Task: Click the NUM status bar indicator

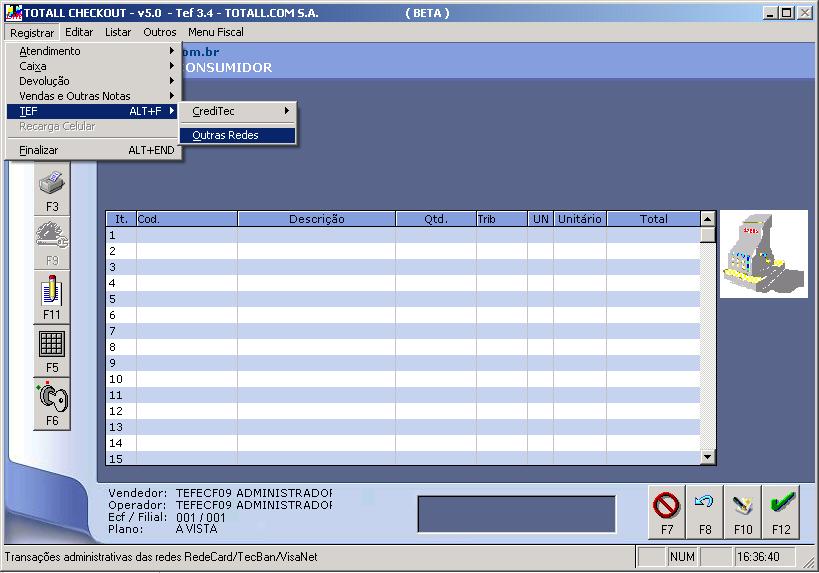Action: click(x=682, y=557)
